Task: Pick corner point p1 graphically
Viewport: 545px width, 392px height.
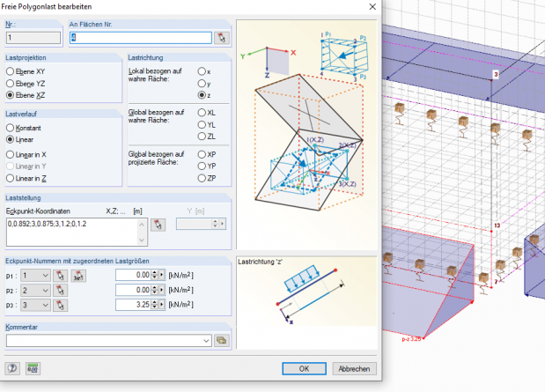Action: click(x=60, y=276)
